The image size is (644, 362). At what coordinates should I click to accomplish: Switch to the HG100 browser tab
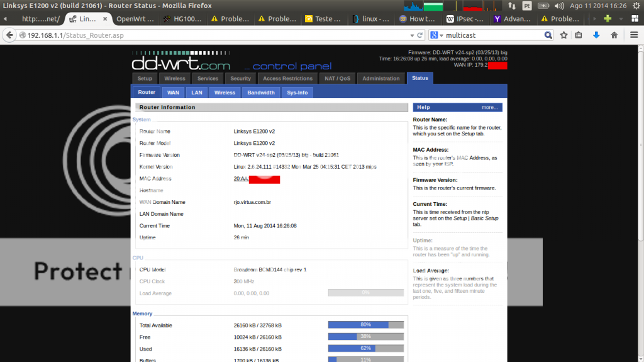(183, 19)
